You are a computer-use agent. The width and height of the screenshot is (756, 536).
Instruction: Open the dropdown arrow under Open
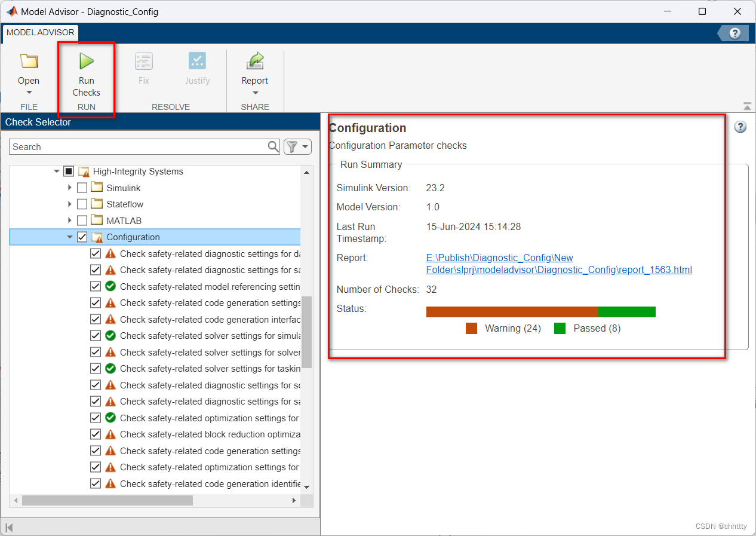click(29, 93)
